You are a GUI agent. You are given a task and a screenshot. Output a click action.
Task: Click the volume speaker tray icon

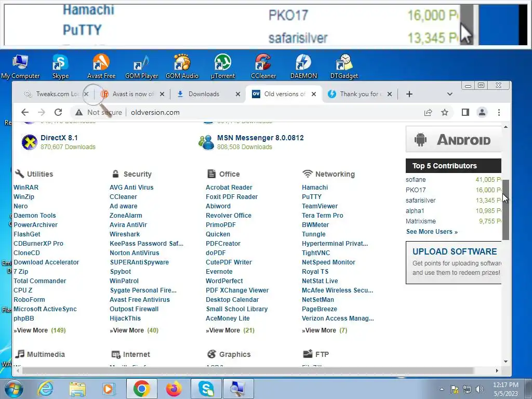pyautogui.click(x=480, y=390)
